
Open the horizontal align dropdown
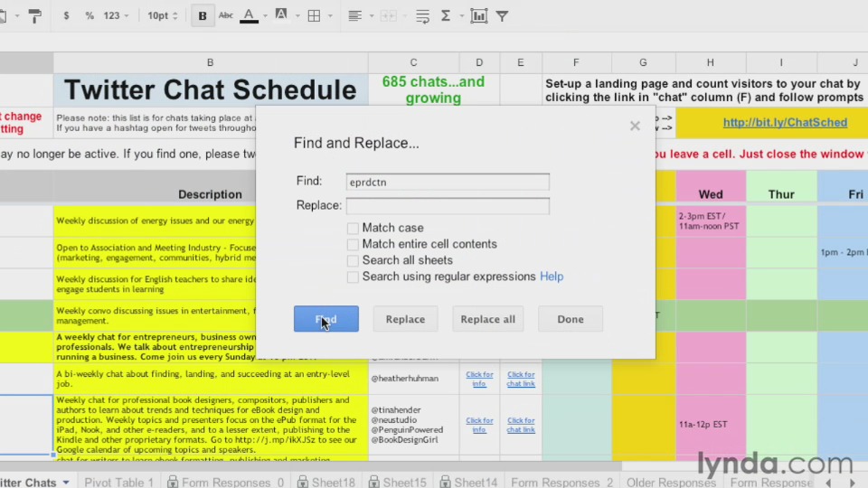359,15
